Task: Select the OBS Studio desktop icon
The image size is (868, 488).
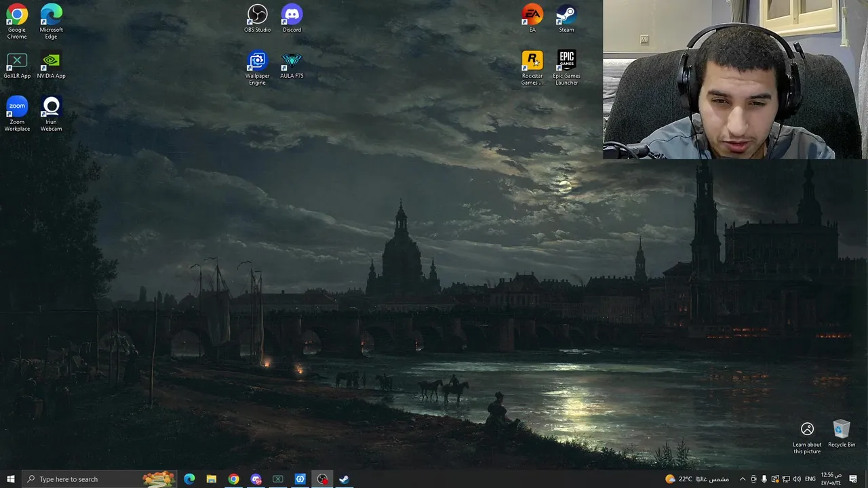Action: (x=257, y=18)
